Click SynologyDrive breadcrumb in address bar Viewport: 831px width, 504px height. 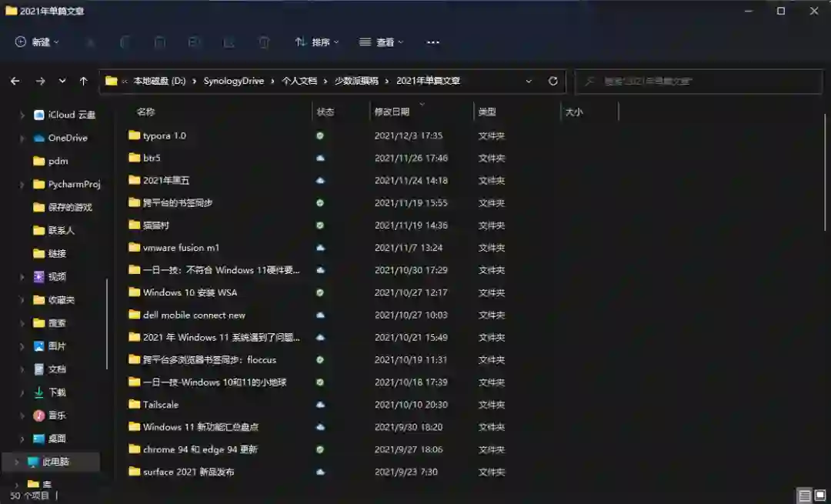pos(234,81)
